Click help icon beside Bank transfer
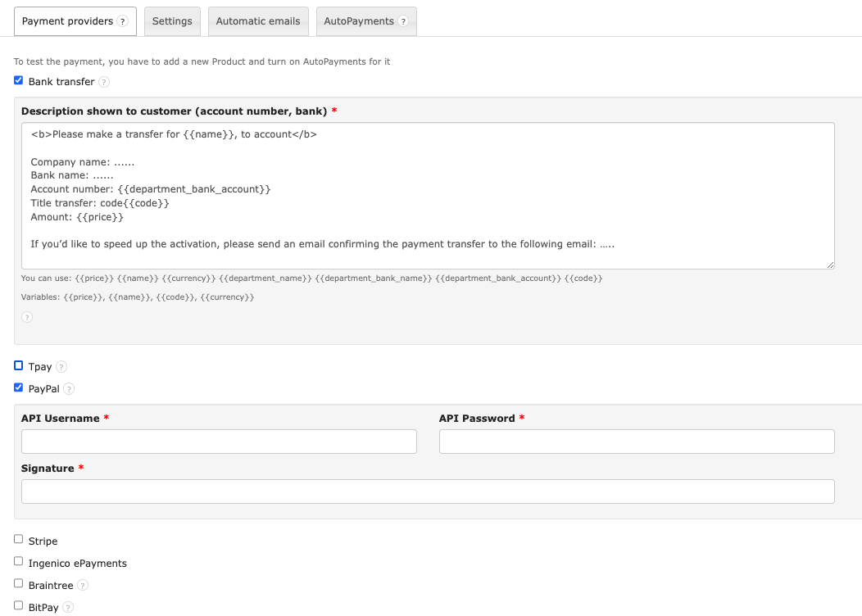Screen dimensions: 862x616 pos(104,82)
